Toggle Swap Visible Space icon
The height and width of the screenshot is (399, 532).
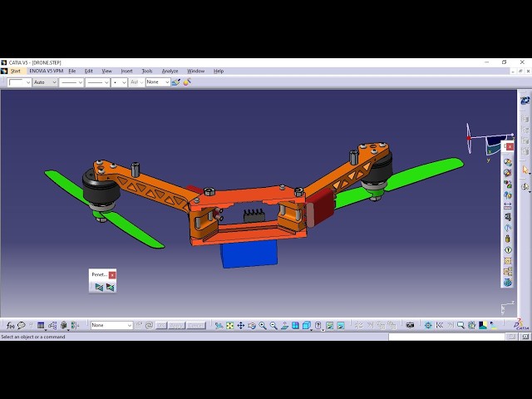(x=341, y=325)
